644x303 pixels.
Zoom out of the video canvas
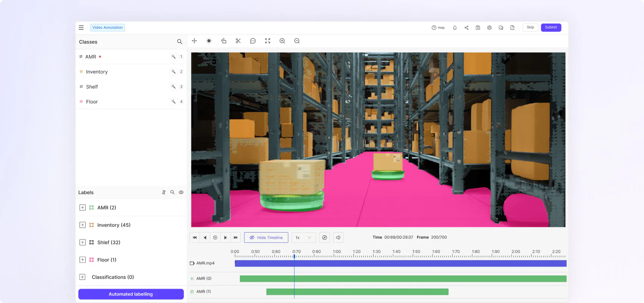[x=297, y=41]
